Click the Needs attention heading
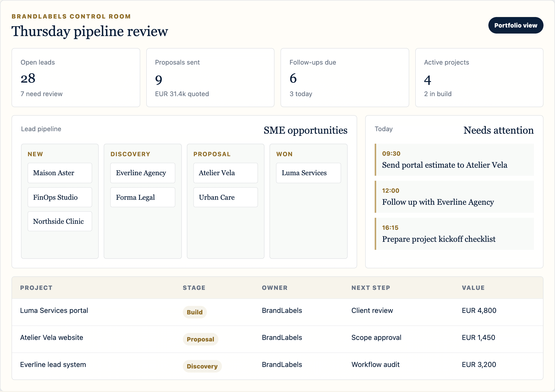This screenshot has height=392, width=555. (499, 130)
